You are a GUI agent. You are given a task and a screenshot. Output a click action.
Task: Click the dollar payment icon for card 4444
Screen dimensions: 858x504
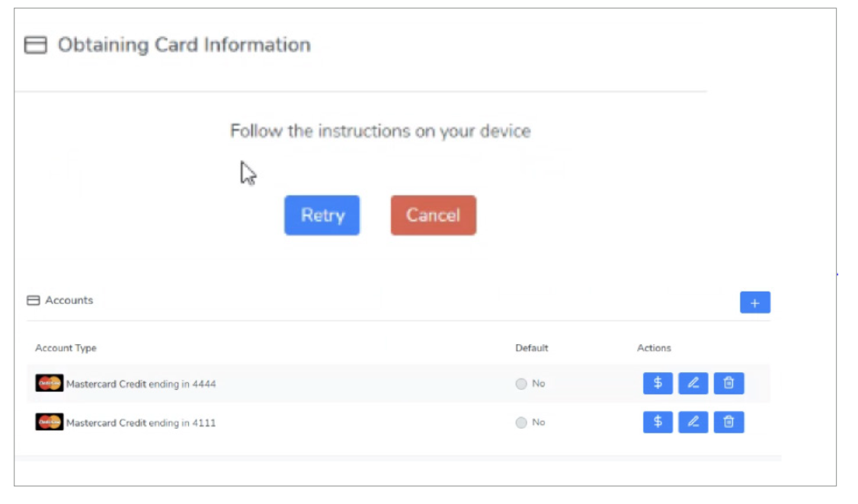(658, 384)
